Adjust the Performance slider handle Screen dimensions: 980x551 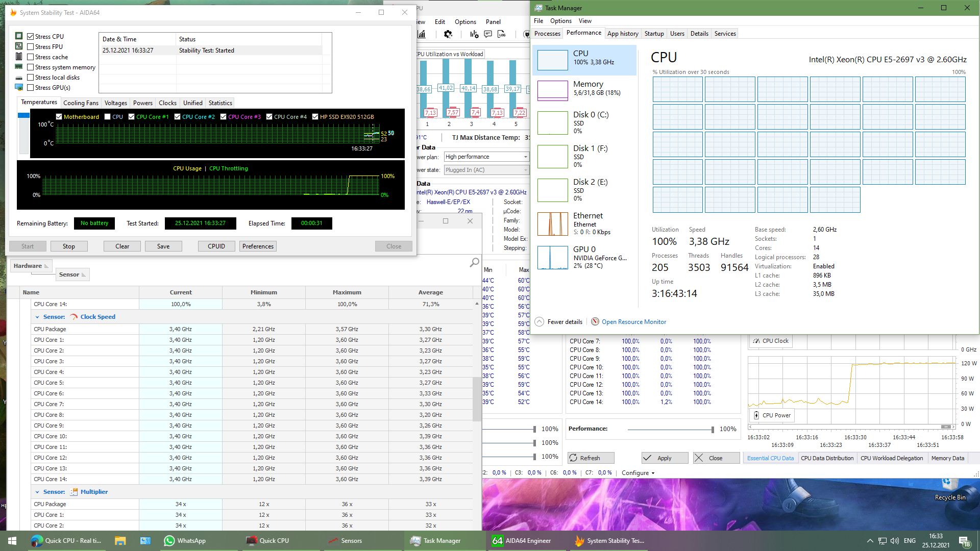[712, 430]
